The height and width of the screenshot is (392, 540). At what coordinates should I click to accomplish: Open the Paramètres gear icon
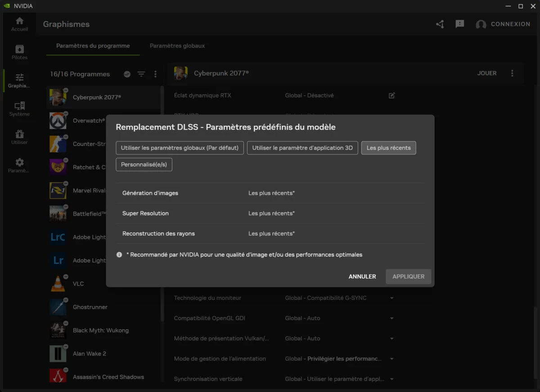pos(19,165)
